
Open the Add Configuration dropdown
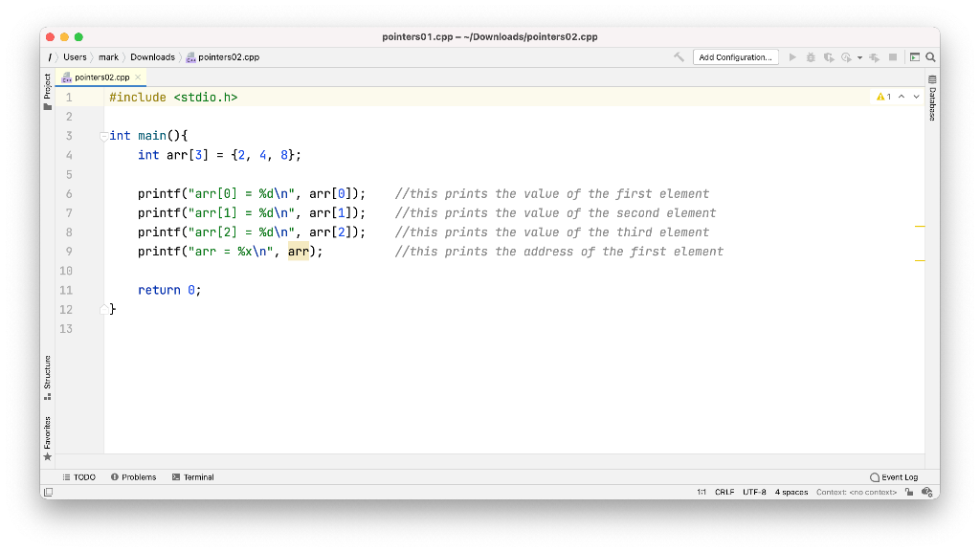coord(735,56)
